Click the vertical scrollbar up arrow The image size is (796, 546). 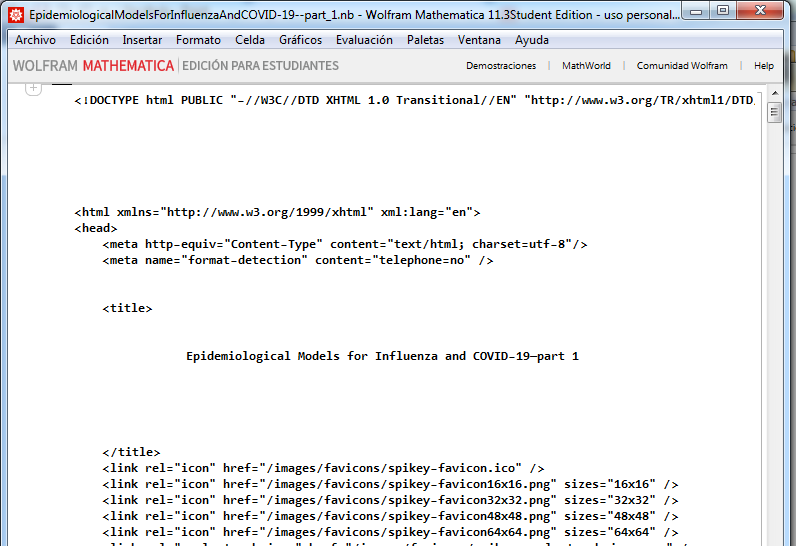(x=775, y=93)
